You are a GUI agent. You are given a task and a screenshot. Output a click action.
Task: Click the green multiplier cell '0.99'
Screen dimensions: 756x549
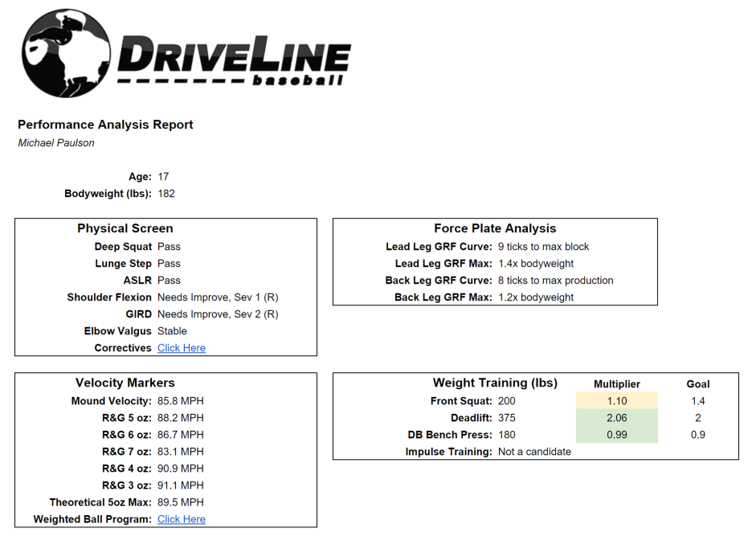coord(617,435)
